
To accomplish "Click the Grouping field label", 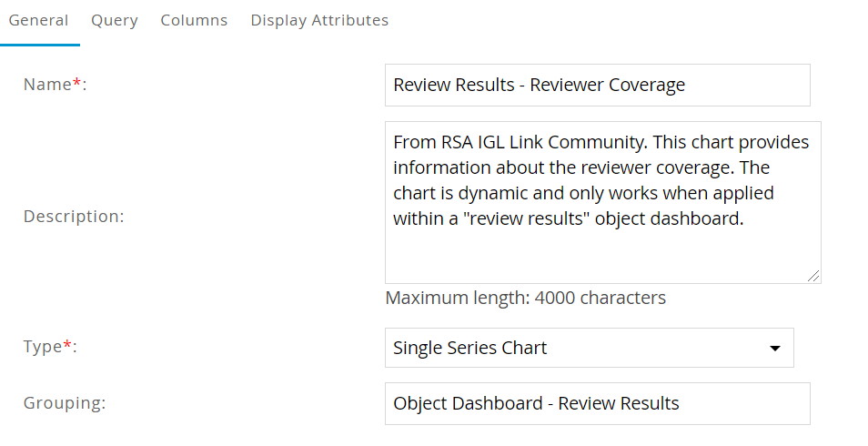I will click(x=64, y=402).
